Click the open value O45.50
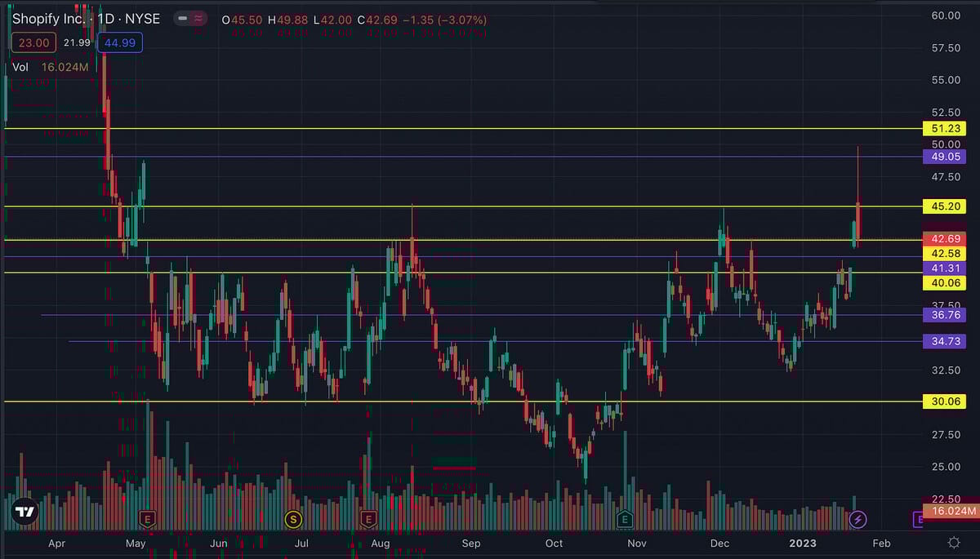The height and width of the screenshot is (559, 980). click(241, 19)
